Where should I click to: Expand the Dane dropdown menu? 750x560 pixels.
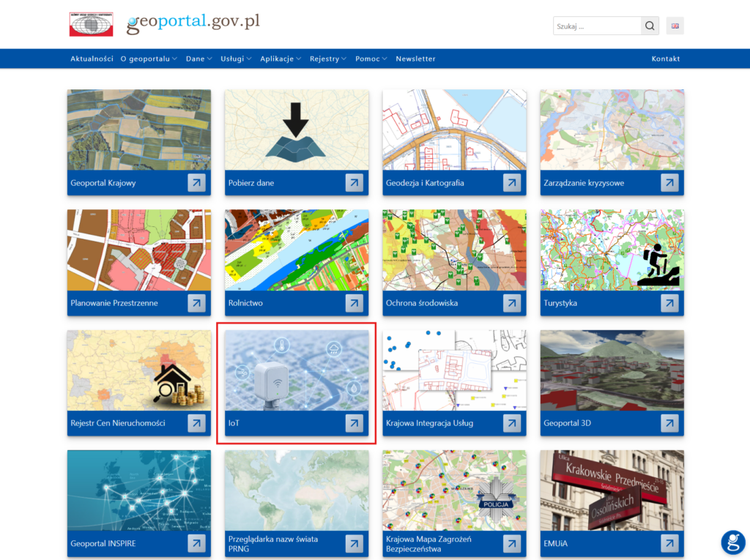click(x=198, y=59)
